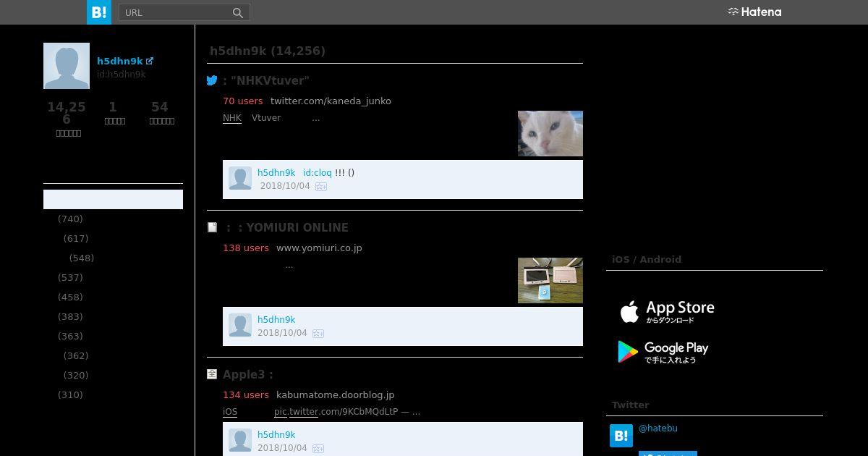Open the @hatebu Twitter link

pos(658,428)
